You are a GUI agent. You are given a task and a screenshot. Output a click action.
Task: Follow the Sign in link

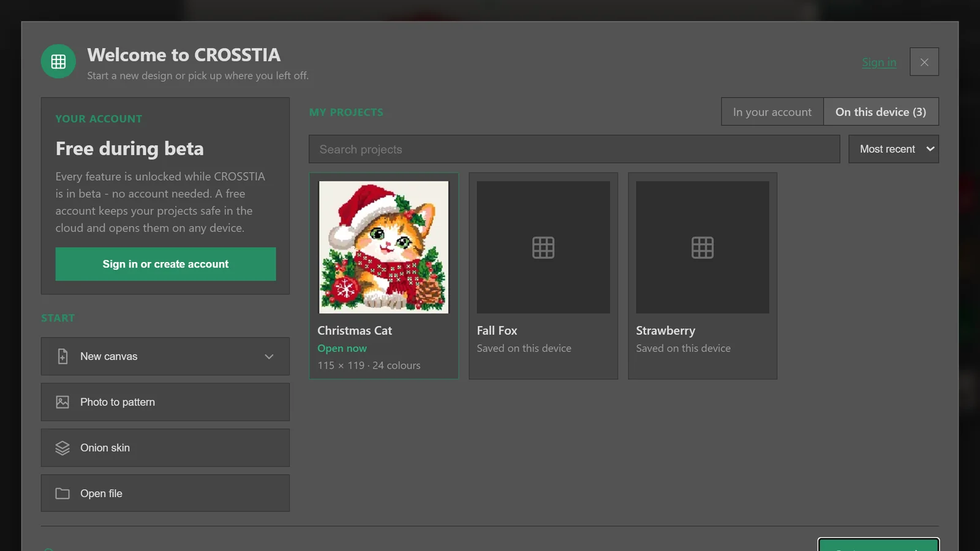[879, 62]
